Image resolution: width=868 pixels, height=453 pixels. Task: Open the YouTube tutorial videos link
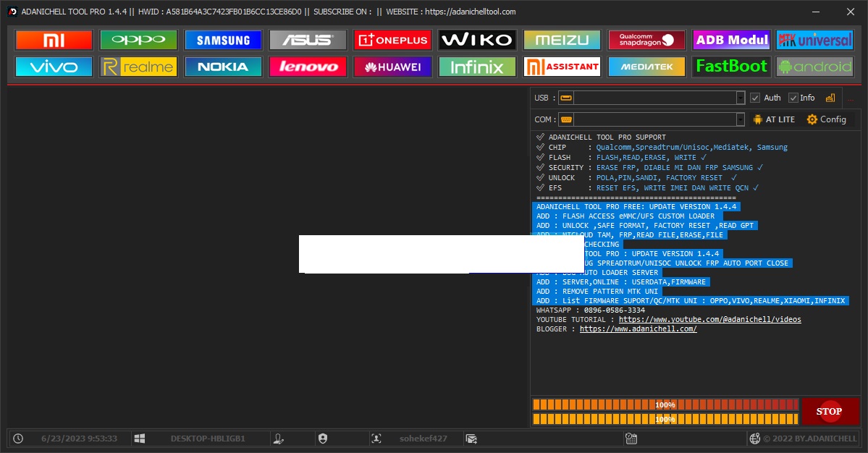coord(709,320)
